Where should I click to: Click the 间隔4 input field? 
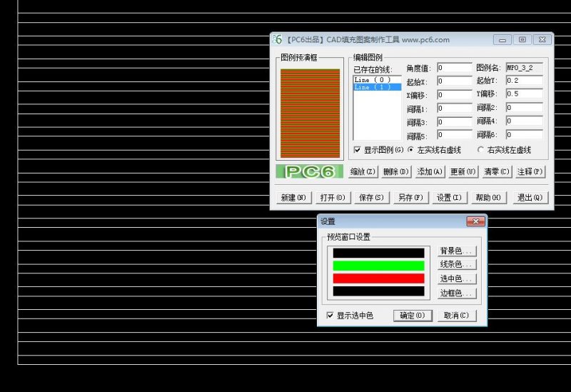point(525,121)
